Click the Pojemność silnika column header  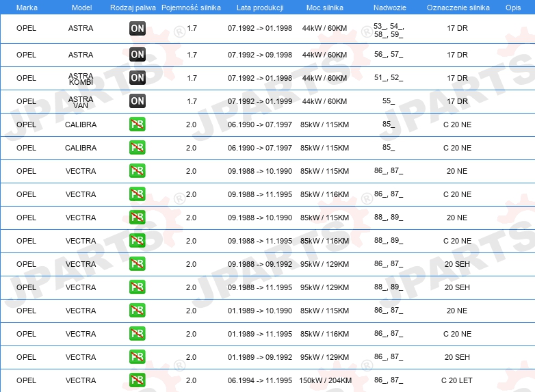(x=191, y=8)
